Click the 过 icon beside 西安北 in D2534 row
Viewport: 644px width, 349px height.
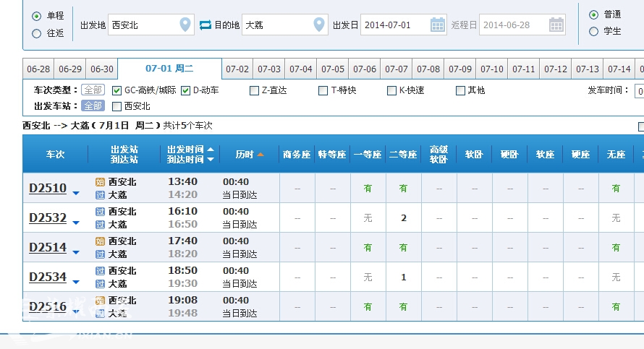[x=100, y=271]
